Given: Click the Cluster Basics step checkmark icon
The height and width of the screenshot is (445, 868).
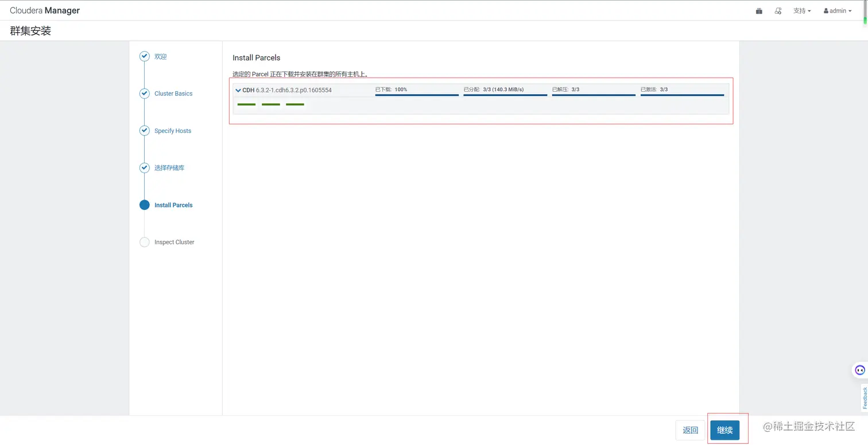Looking at the screenshot, I should click(x=145, y=93).
